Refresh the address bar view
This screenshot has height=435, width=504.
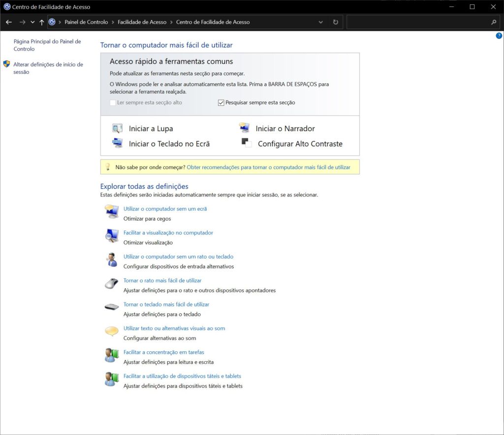click(335, 22)
